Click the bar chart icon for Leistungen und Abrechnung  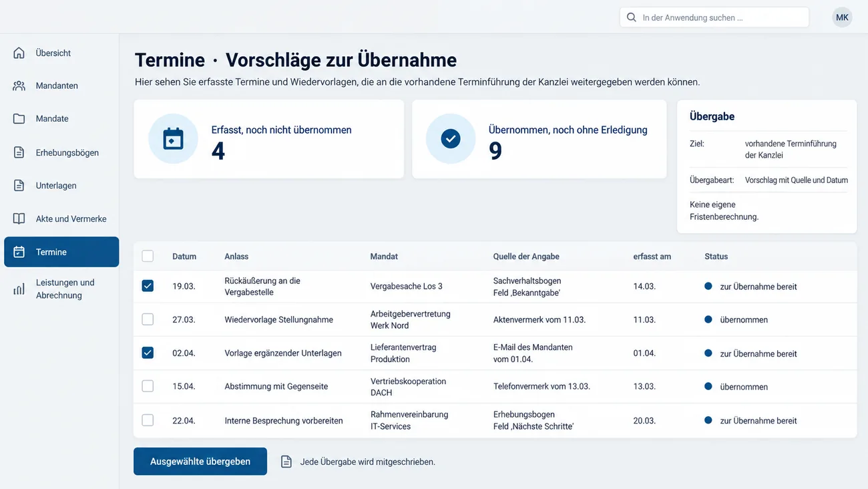[19, 289]
